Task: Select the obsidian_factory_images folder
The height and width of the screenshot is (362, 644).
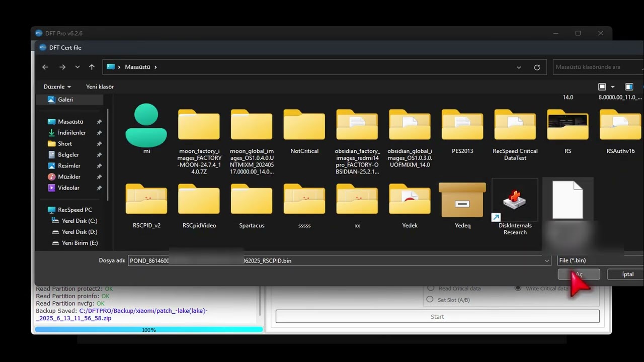Action: [x=357, y=124]
